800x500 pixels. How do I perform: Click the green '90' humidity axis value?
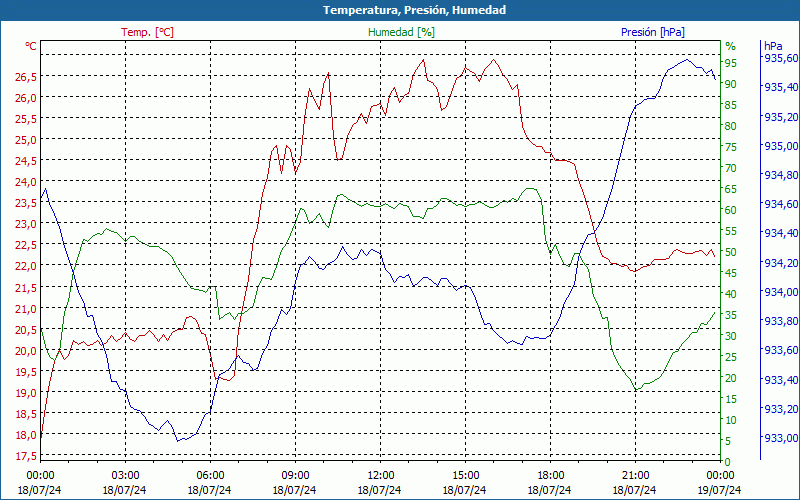[x=731, y=84]
